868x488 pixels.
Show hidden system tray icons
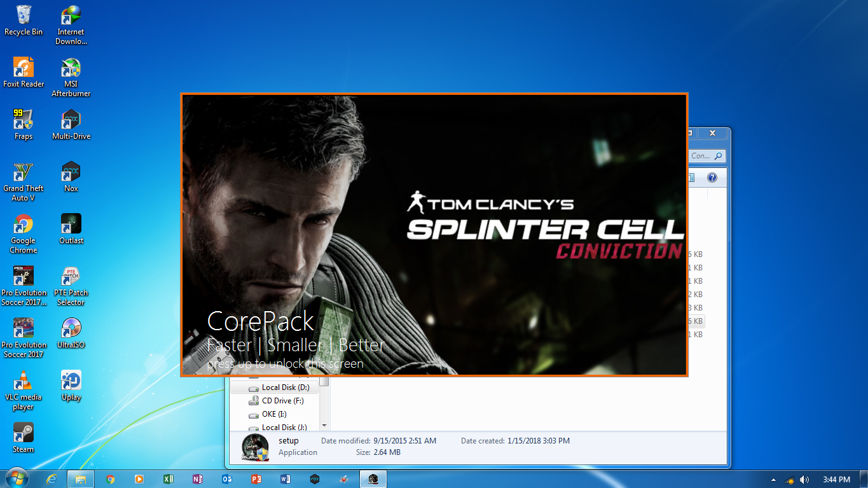coord(774,479)
